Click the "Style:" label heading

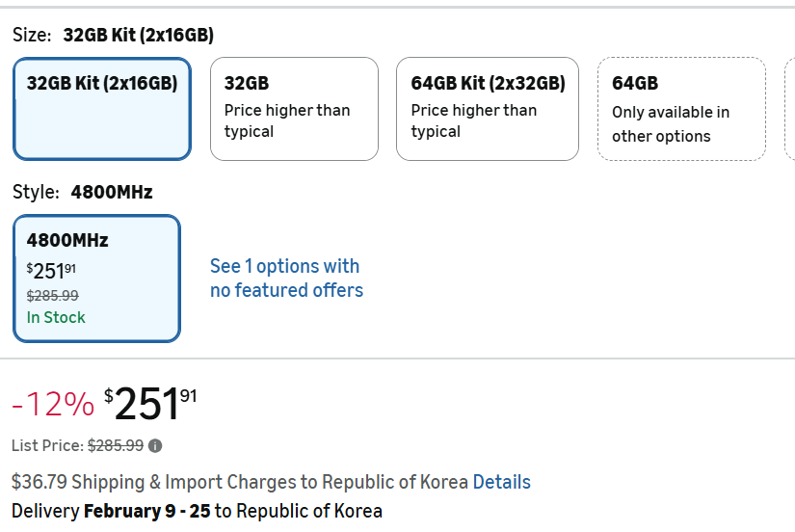click(36, 192)
